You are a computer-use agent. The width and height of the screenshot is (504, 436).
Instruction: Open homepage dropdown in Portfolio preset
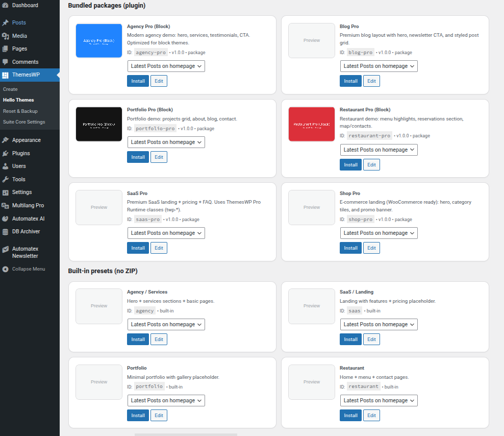(166, 400)
